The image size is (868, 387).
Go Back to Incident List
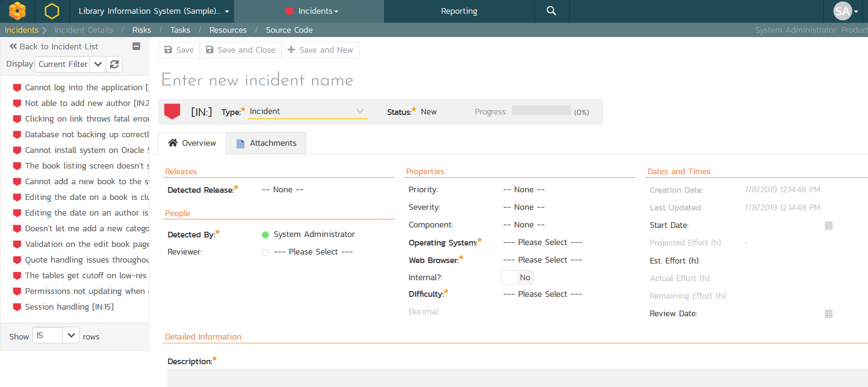coord(54,47)
